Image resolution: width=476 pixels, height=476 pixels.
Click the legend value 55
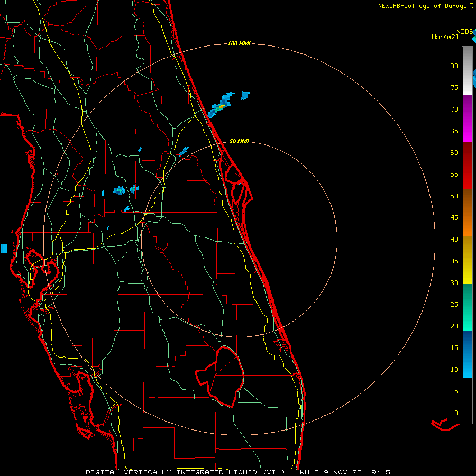[454, 174]
